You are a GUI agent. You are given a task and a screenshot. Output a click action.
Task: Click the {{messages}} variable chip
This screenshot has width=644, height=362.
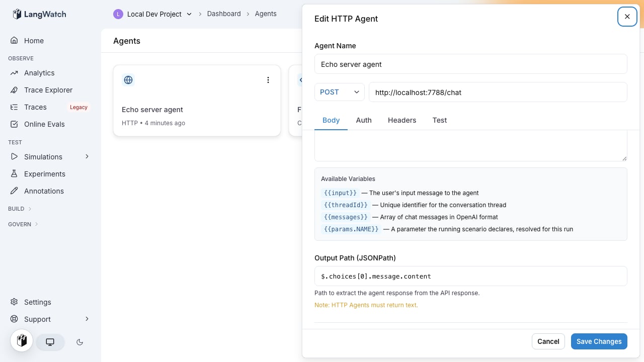346,217
